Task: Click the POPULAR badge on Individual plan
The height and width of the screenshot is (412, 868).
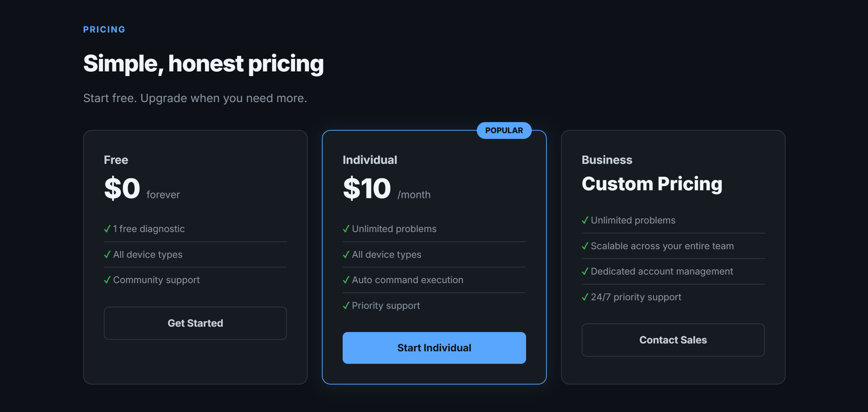Action: point(504,131)
